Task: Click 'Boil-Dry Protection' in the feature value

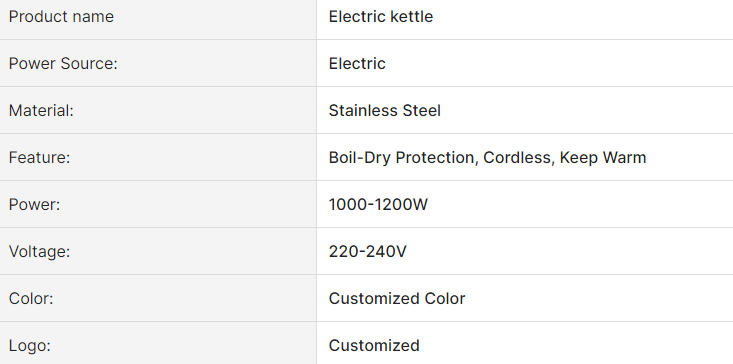Action: (402, 157)
